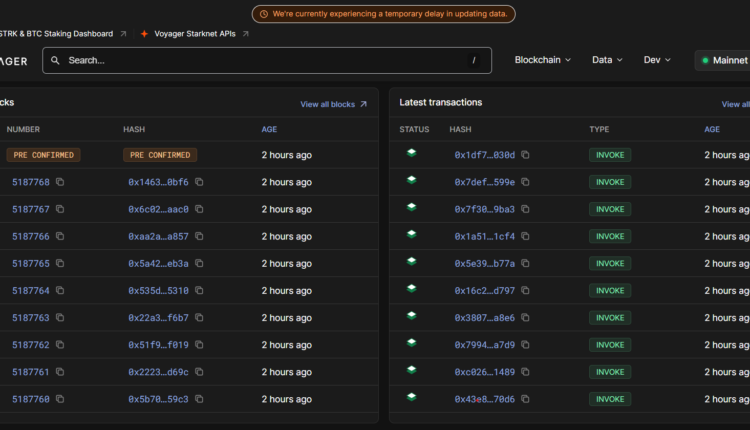The image size is (750, 430).
Task: Expand the Dev menu
Action: click(657, 60)
